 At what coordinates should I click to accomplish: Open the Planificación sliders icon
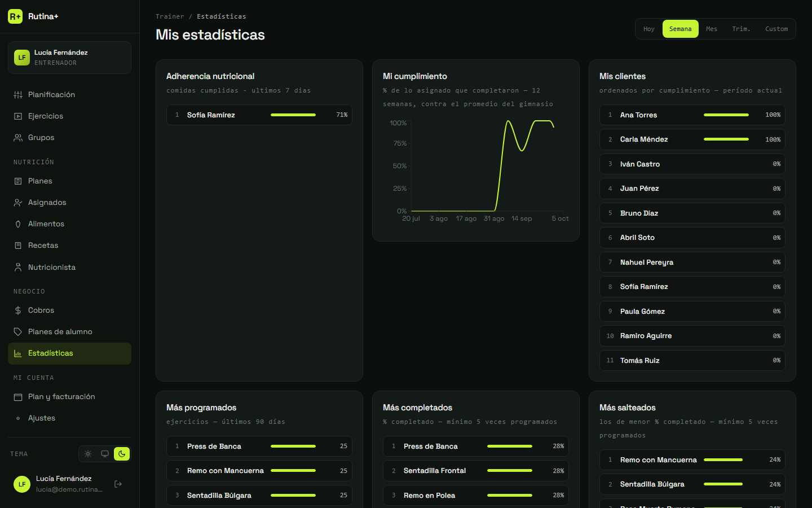pyautogui.click(x=18, y=95)
